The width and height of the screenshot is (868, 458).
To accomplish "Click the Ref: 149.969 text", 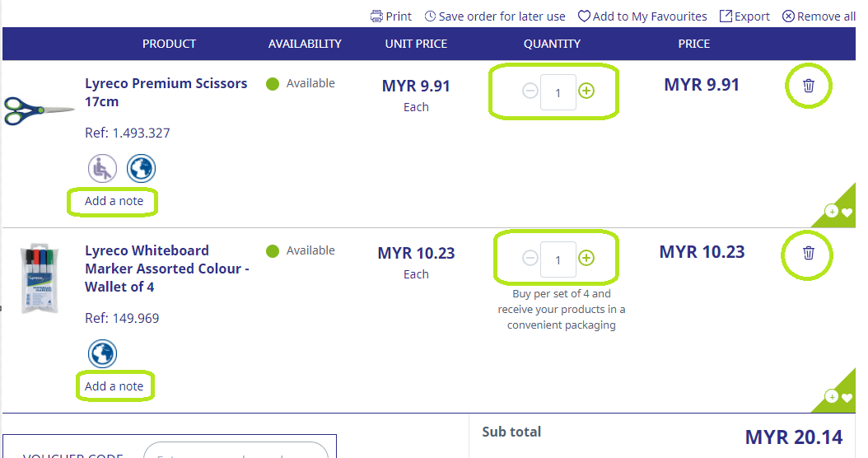I will coord(122,319).
